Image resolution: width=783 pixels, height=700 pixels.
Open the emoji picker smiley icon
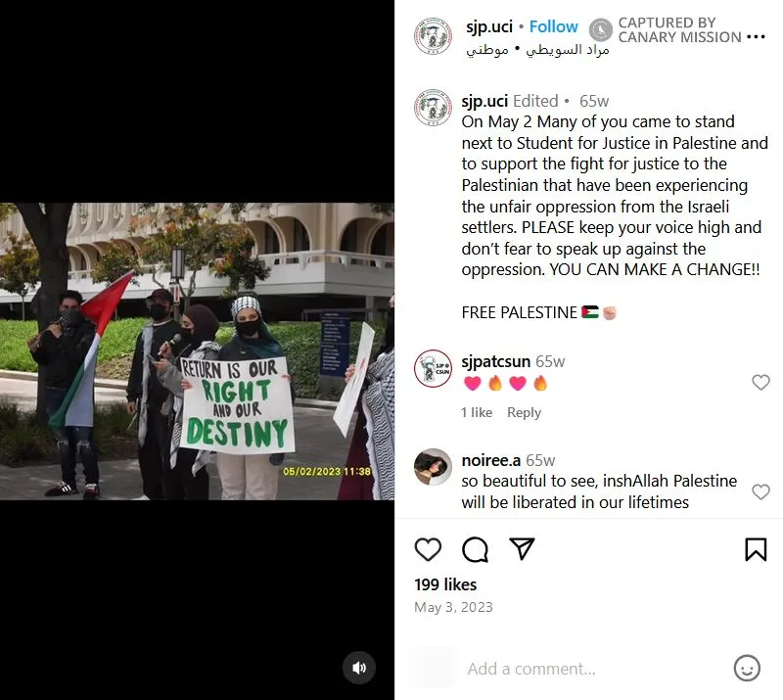(x=747, y=668)
